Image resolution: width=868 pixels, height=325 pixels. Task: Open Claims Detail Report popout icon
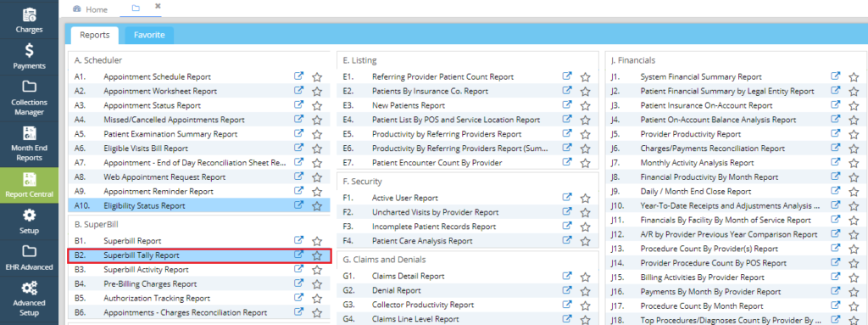point(567,276)
